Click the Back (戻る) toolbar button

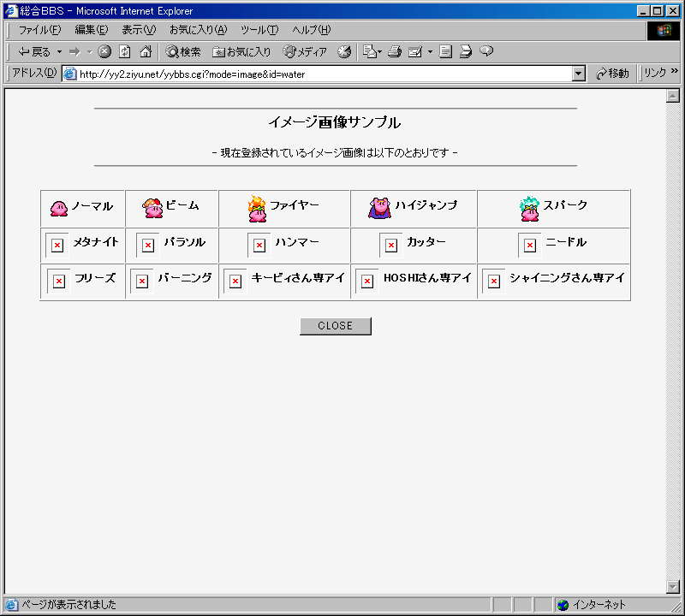34,52
